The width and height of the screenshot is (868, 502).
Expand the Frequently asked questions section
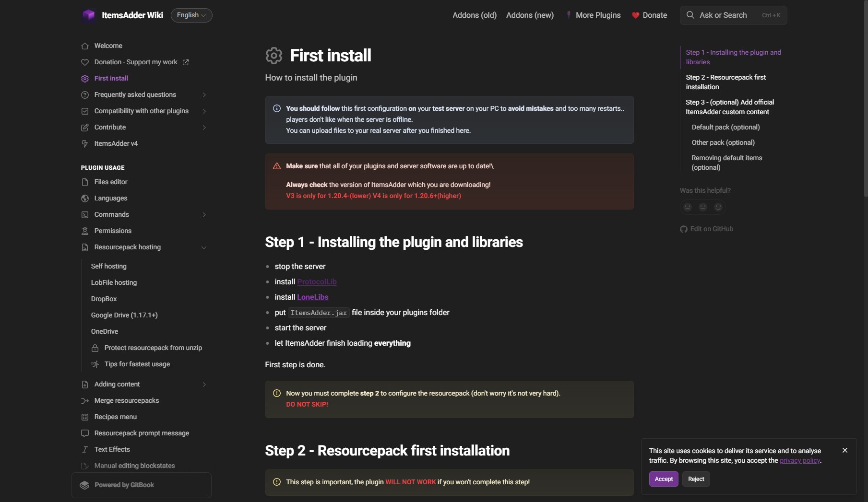(x=204, y=94)
